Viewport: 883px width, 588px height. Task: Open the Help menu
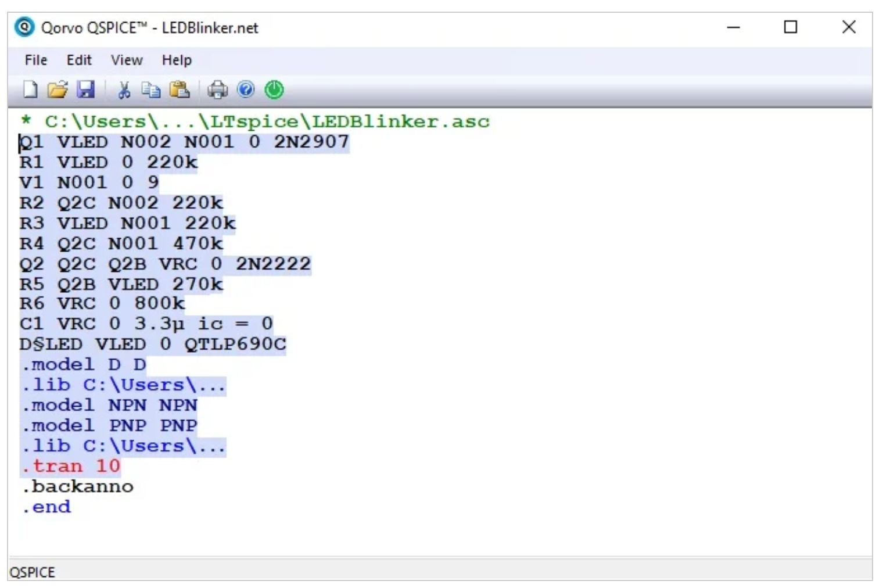(x=177, y=60)
